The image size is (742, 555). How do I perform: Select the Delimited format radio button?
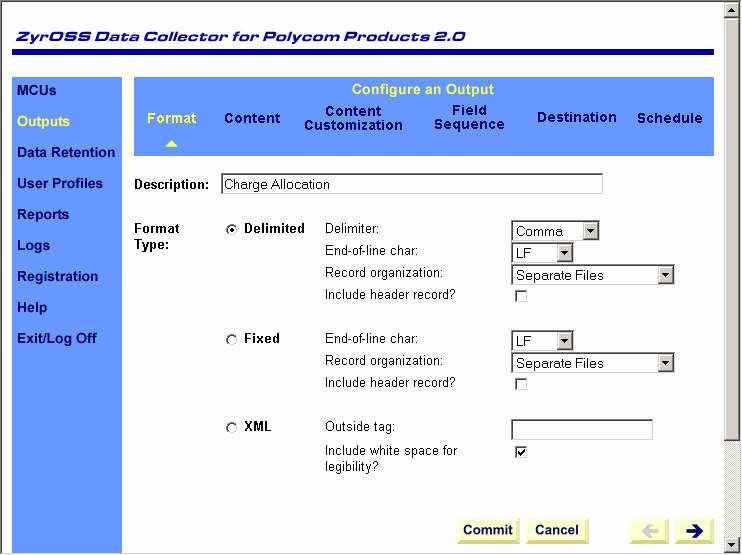(x=231, y=229)
